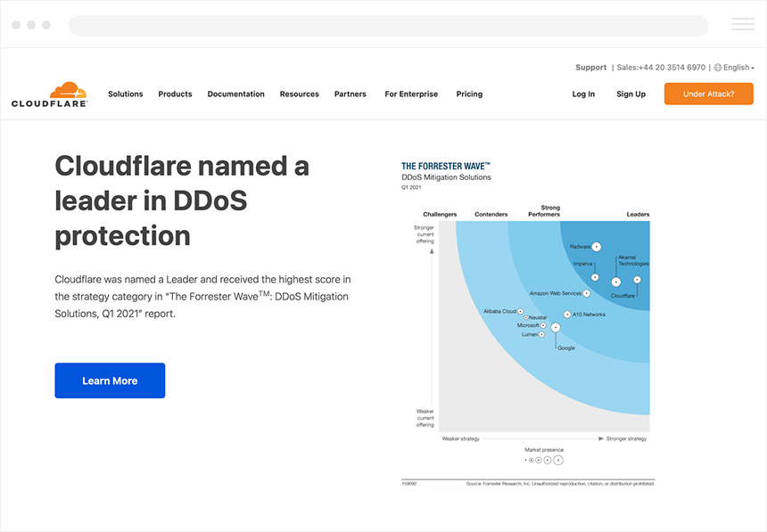Viewport: 767px width, 532px height.
Task: Focus the browser address bar
Action: [x=388, y=26]
